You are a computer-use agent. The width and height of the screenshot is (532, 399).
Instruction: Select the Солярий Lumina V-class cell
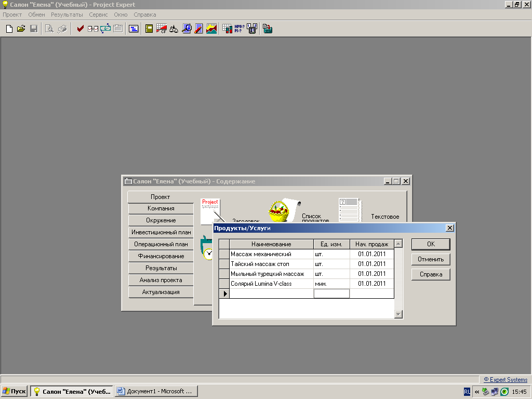point(271,284)
